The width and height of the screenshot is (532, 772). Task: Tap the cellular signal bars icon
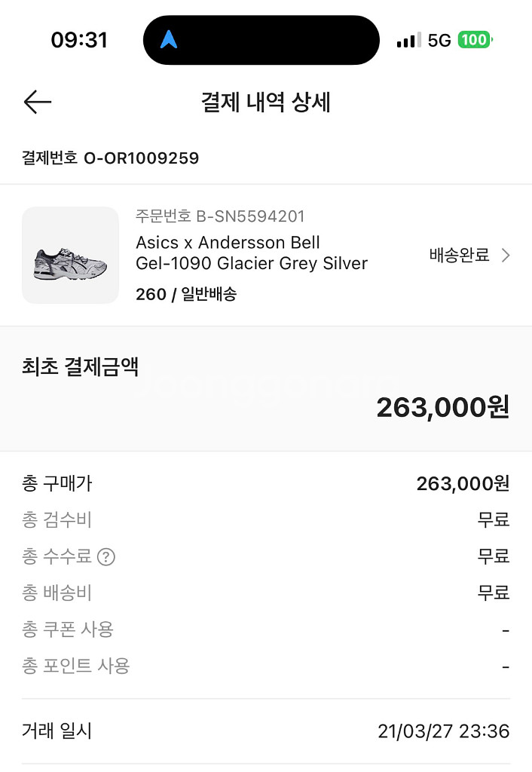pos(408,41)
